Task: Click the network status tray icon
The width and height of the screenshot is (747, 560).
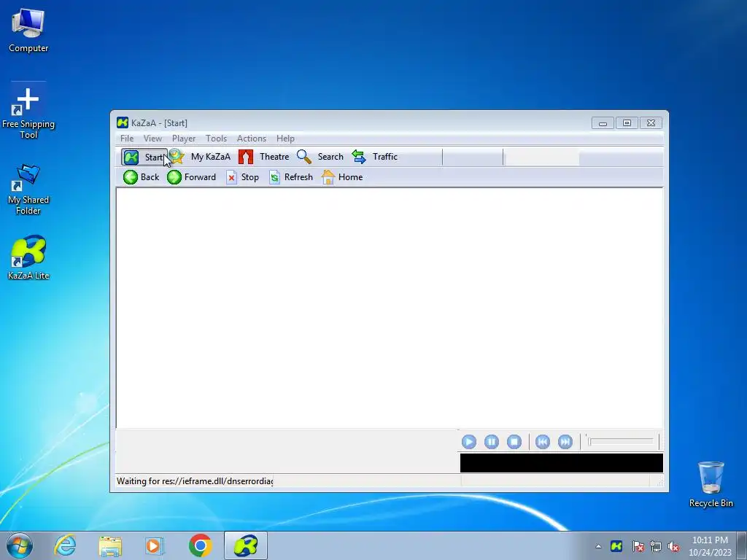Action: 656,546
